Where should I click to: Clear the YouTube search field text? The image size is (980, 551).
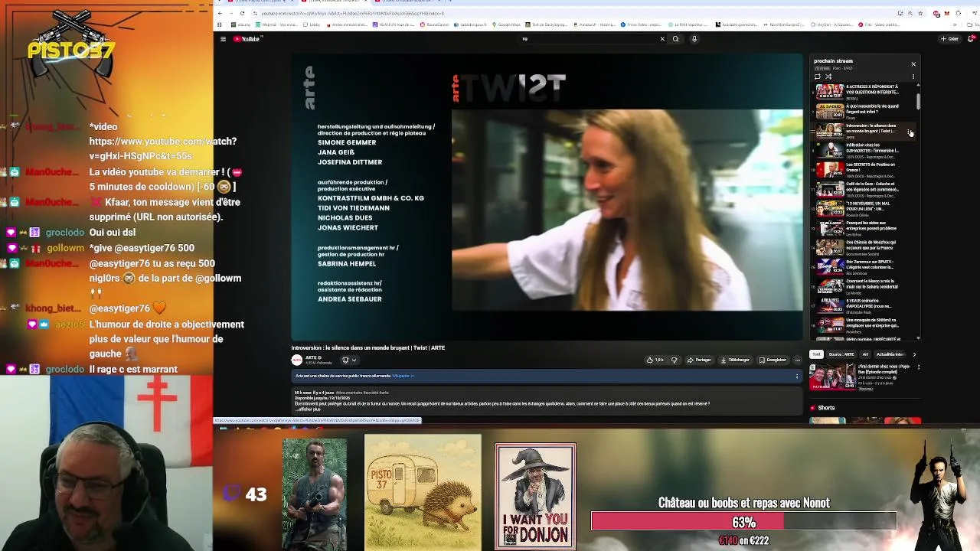(x=662, y=39)
